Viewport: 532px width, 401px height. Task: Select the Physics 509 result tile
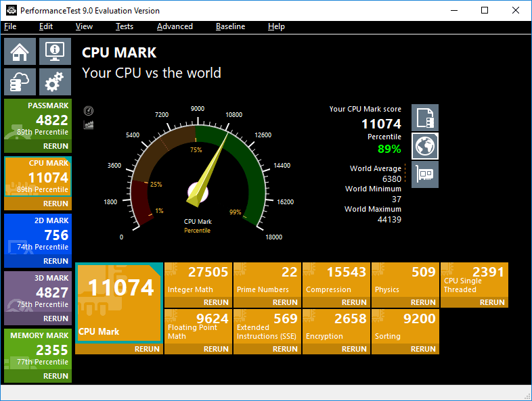coord(405,280)
